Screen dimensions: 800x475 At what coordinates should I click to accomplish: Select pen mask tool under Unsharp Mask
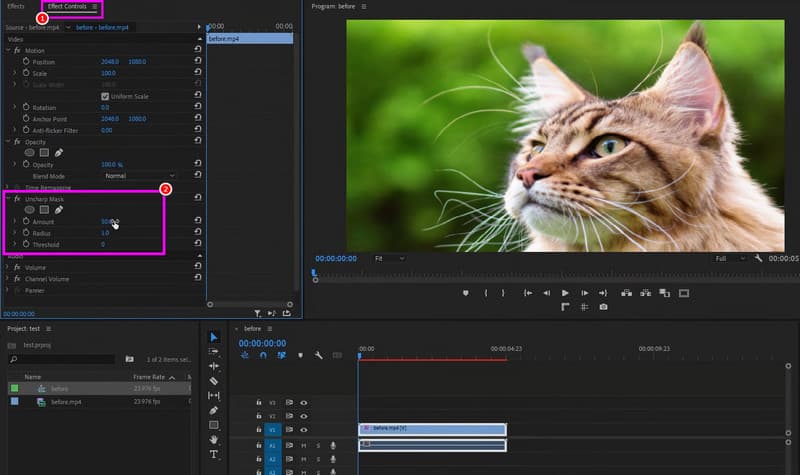pyautogui.click(x=59, y=210)
